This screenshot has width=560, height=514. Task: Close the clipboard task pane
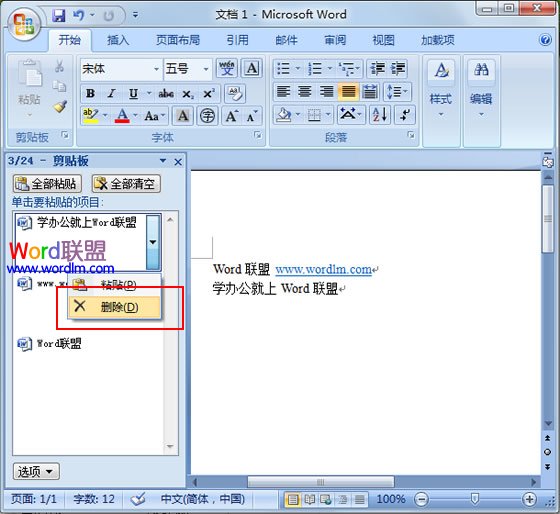point(178,162)
